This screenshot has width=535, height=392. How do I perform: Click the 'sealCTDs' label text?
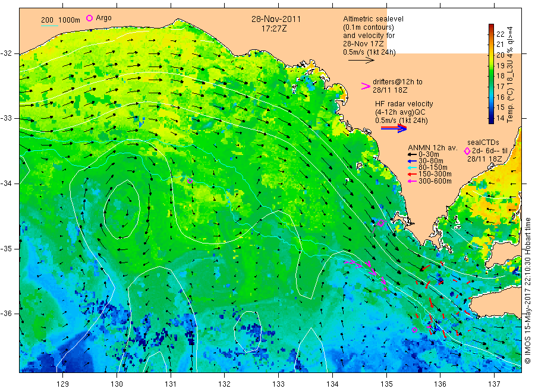(483, 143)
